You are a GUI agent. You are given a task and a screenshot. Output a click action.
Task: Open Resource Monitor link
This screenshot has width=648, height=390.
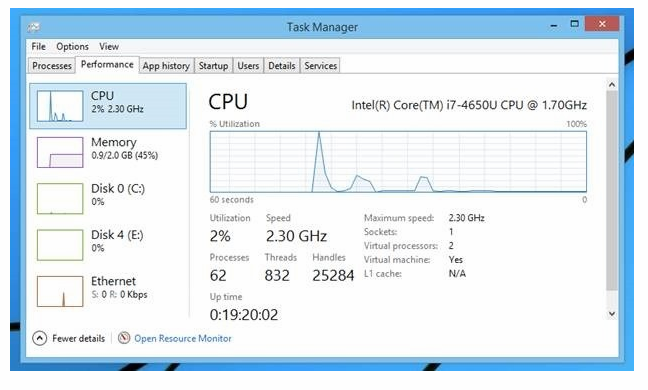point(183,338)
